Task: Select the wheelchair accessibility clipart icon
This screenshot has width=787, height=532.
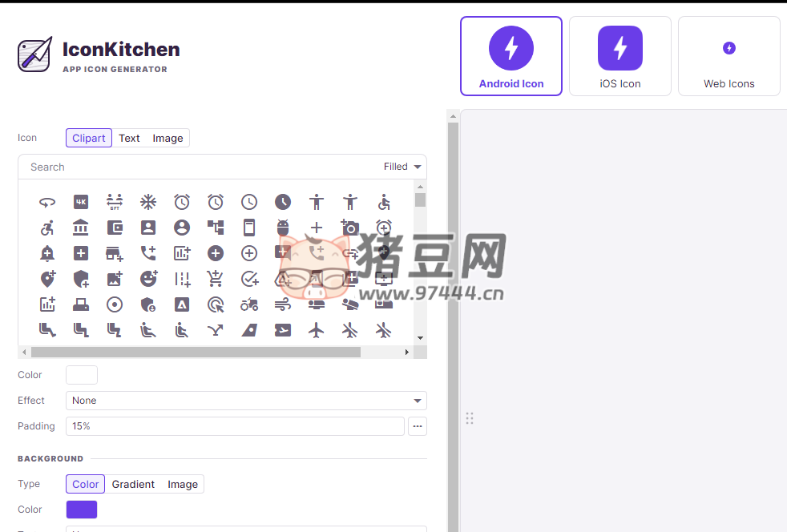Action: [383, 202]
